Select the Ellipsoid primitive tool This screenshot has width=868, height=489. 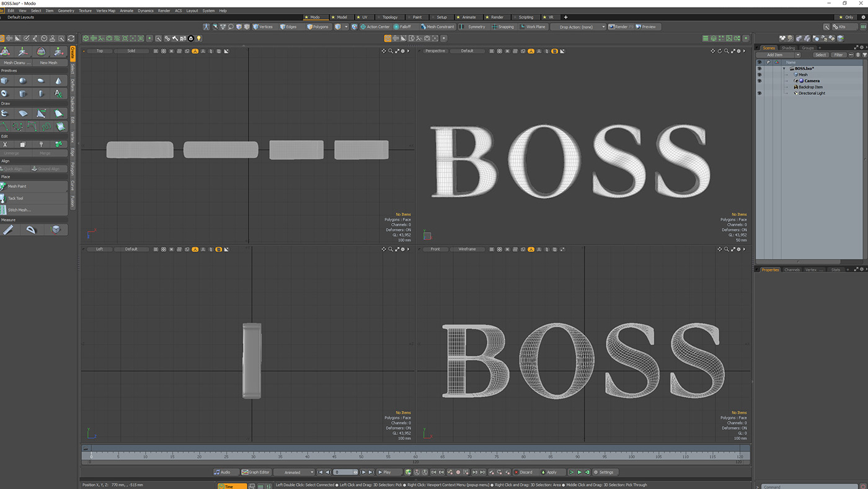41,81
